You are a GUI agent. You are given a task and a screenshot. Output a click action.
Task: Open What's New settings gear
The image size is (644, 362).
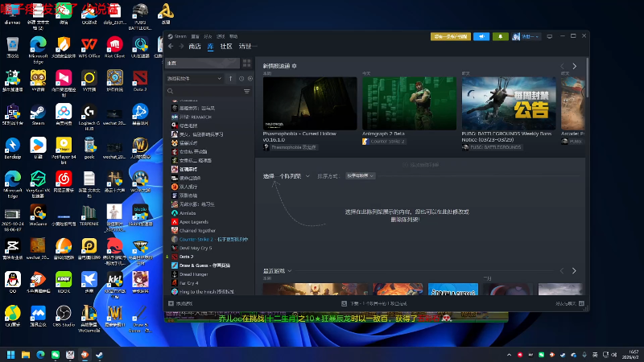coord(294,66)
